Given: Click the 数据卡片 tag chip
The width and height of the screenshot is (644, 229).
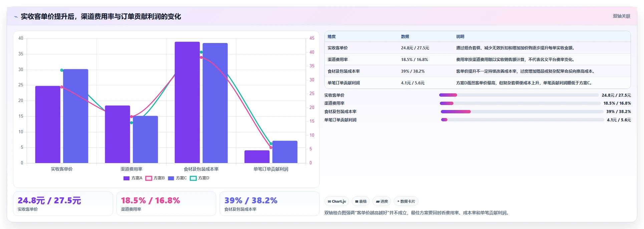Looking at the screenshot, I should click(x=406, y=201).
